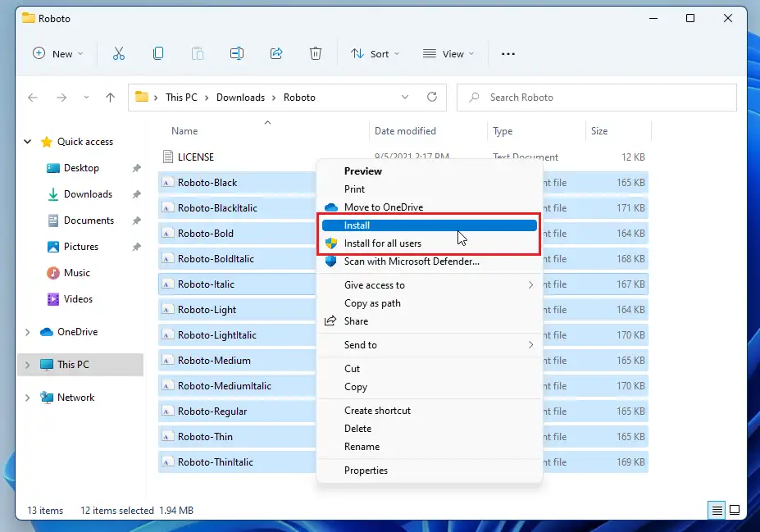Click the OneDrive cloud icon in context menu
The width and height of the screenshot is (760, 532).
(x=331, y=207)
